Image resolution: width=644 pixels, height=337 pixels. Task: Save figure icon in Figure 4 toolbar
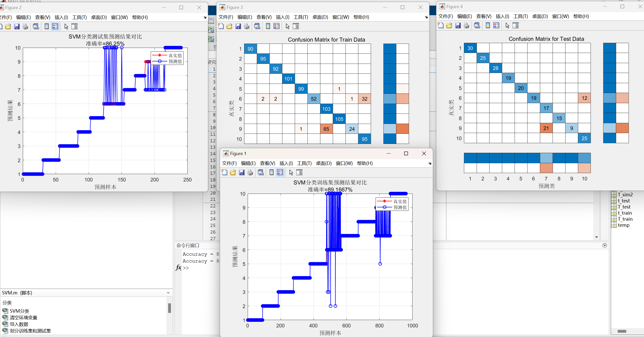(x=458, y=26)
